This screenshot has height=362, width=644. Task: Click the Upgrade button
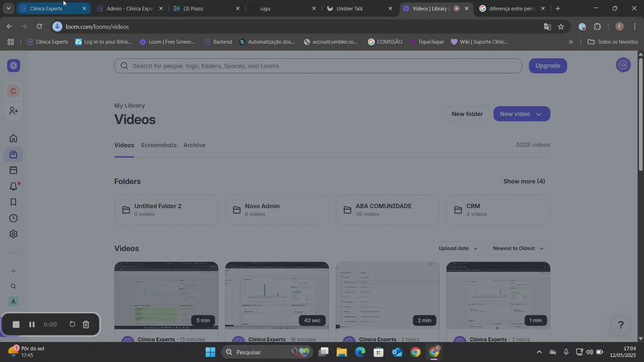point(548,66)
